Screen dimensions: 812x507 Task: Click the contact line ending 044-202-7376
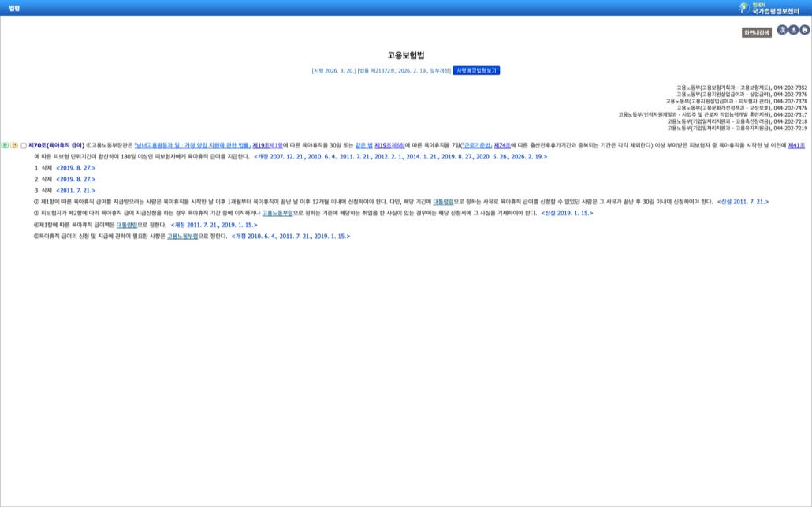click(x=742, y=95)
